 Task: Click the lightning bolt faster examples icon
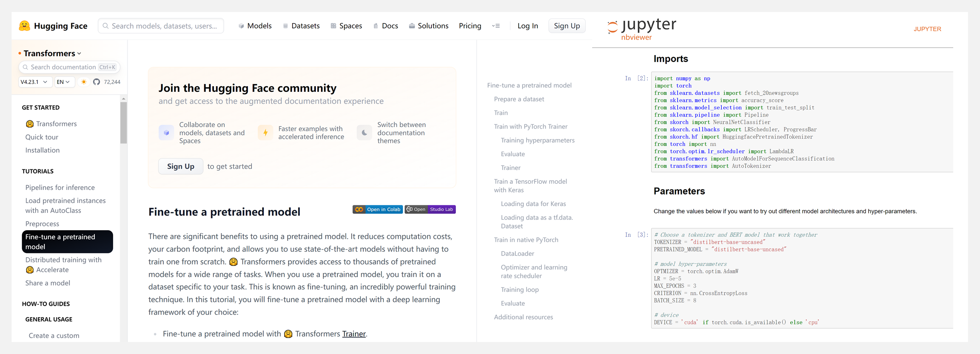coord(265,133)
